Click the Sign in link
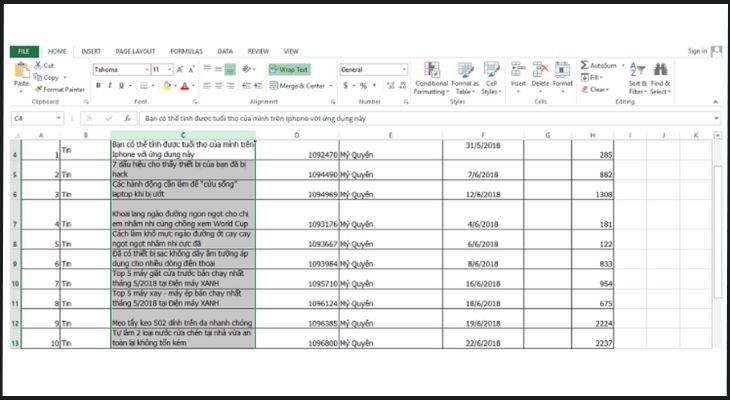 [697, 51]
